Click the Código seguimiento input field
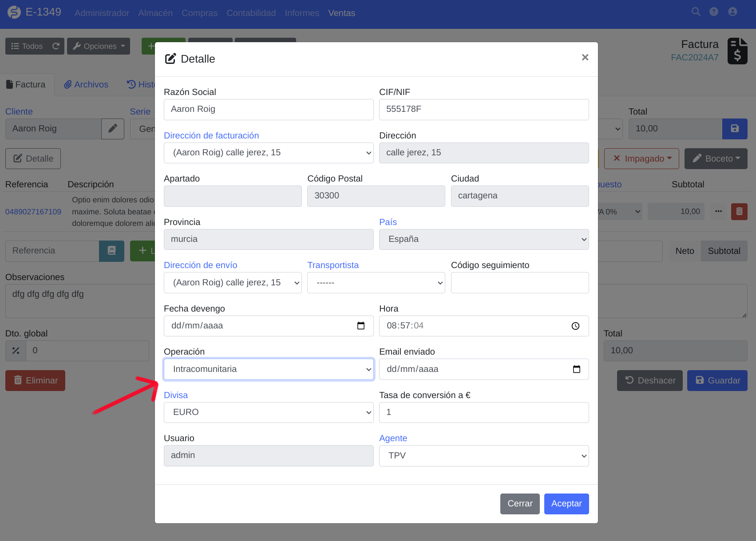Viewport: 756px width, 541px height. click(520, 283)
